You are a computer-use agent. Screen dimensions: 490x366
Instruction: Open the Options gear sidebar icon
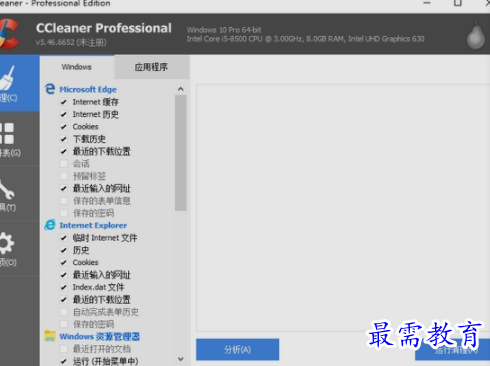coord(7,243)
